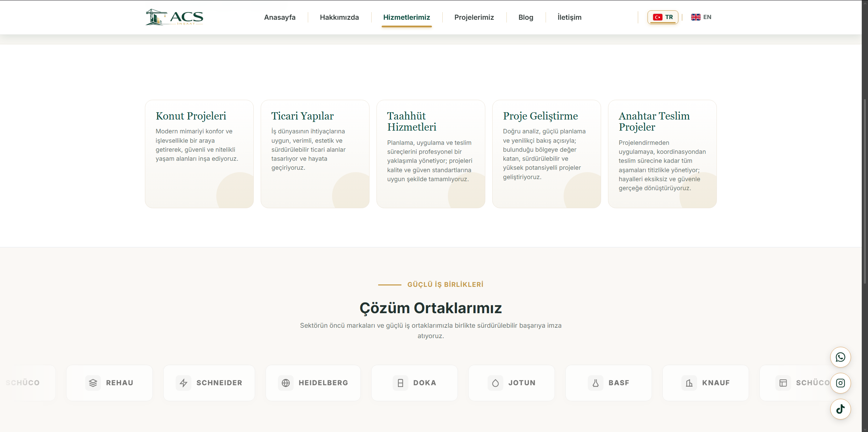The width and height of the screenshot is (868, 432).
Task: Click the right-side SCHÜCO layout icon
Action: point(783,383)
